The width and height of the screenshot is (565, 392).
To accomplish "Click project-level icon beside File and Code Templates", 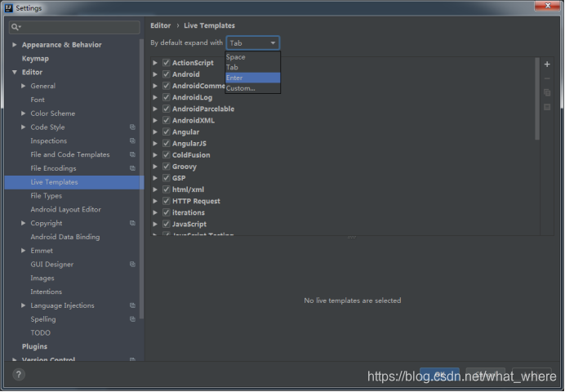I will (x=132, y=154).
